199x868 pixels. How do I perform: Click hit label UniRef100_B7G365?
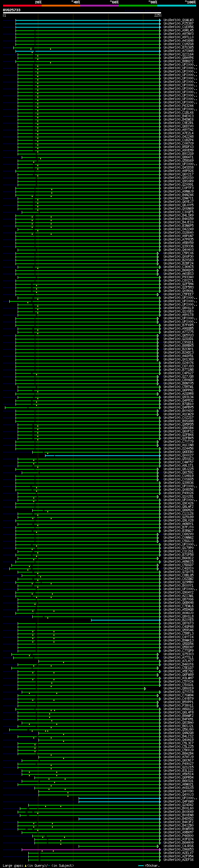178,47
